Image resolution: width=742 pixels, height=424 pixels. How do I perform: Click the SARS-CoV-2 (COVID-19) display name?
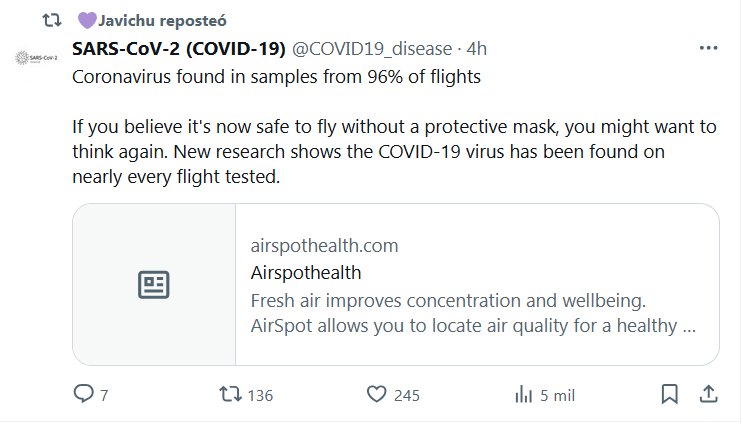click(x=179, y=48)
